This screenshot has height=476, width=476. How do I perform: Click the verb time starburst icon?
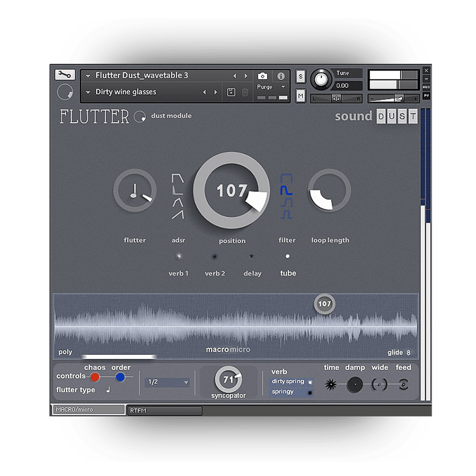pyautogui.click(x=331, y=385)
